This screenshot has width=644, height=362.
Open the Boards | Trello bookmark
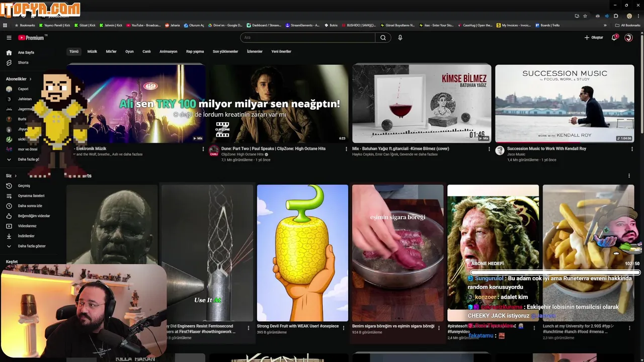click(547, 25)
